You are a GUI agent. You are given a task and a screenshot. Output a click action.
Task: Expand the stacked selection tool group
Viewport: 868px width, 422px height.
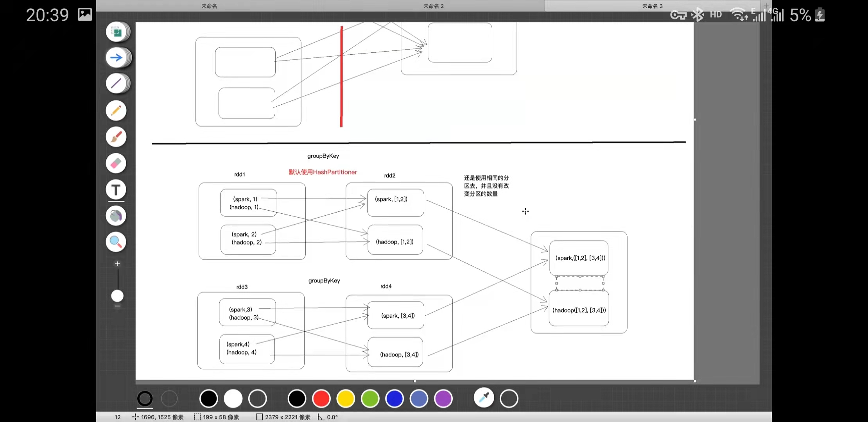coord(117,32)
